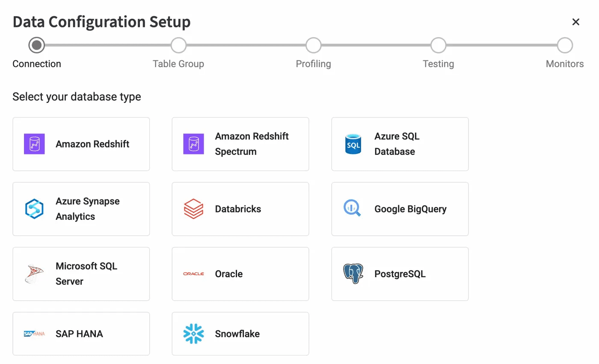Click the Azure SQL Database cylinder icon
Viewport: 599px width, 364px height.
tap(353, 144)
